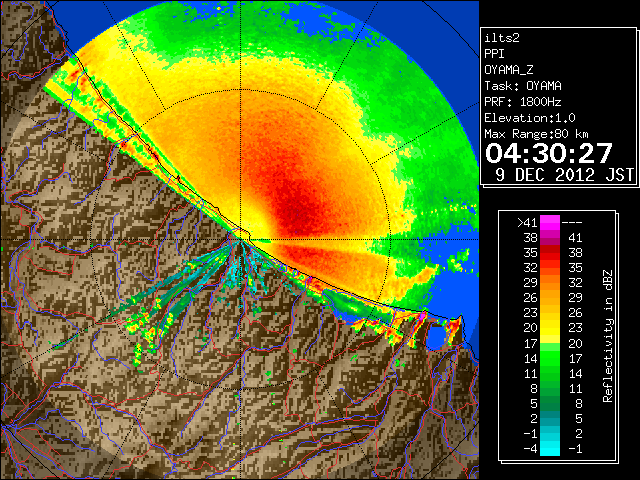The image size is (640, 480).
Task: Click the "ilts2" label in info box
Action: (502, 38)
